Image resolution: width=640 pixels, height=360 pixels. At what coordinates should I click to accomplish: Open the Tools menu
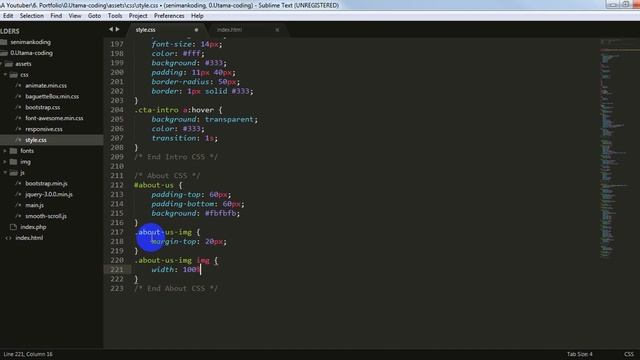pyautogui.click(x=115, y=16)
